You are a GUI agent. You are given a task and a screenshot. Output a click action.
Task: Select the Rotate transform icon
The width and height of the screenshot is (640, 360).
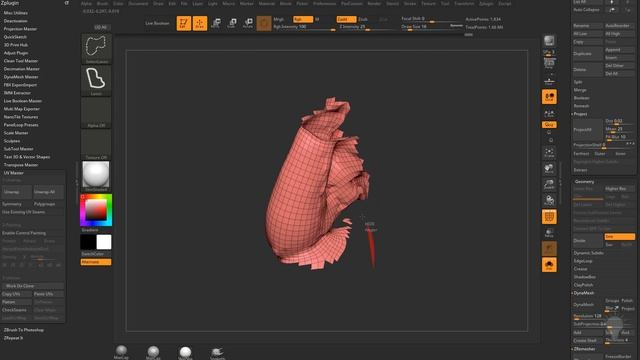(x=248, y=23)
